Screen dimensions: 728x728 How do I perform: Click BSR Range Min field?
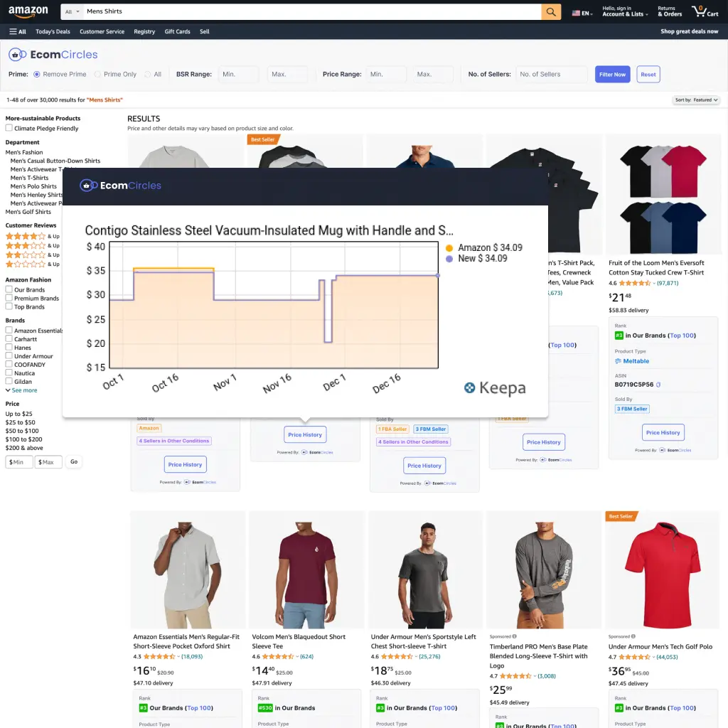[237, 74]
